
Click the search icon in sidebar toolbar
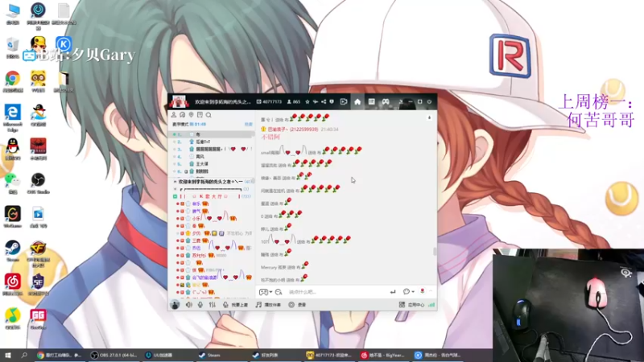pyautogui.click(x=208, y=115)
